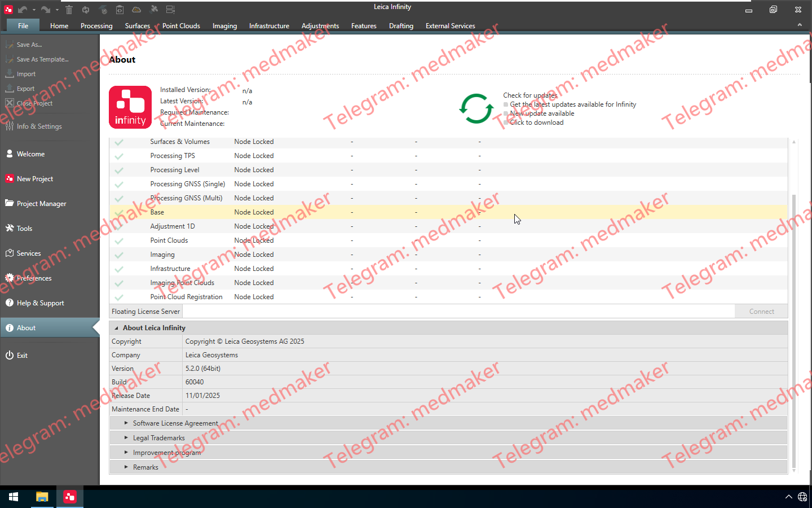Open the Redo history dropdown arrow

click(x=57, y=10)
